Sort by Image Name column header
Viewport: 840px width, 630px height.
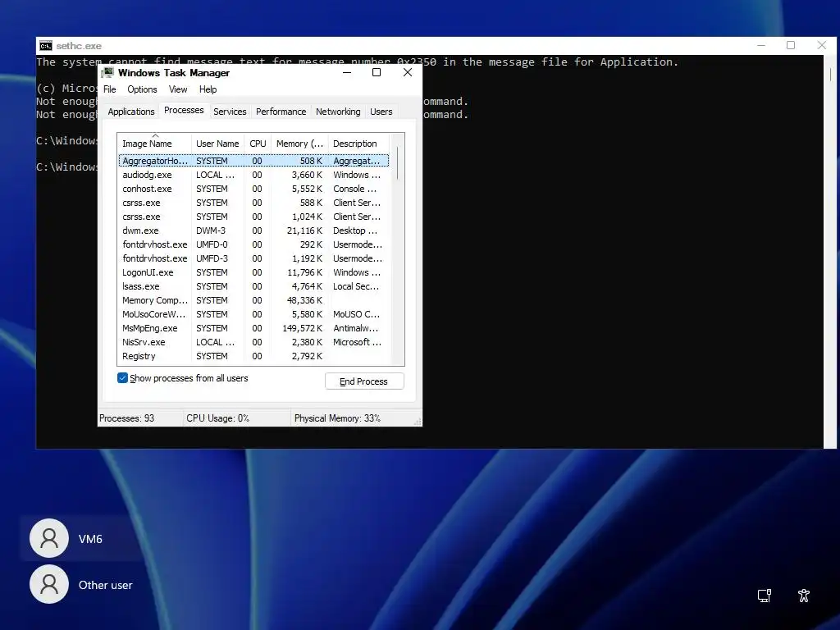(154, 144)
